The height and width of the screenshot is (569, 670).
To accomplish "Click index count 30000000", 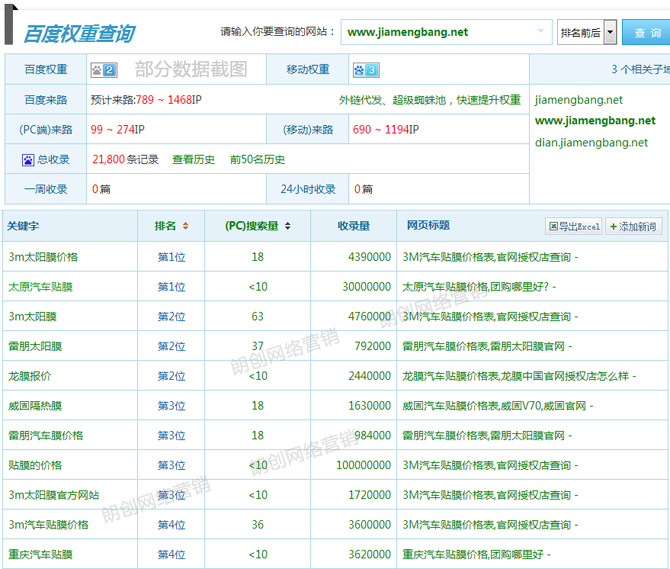I will 367,287.
